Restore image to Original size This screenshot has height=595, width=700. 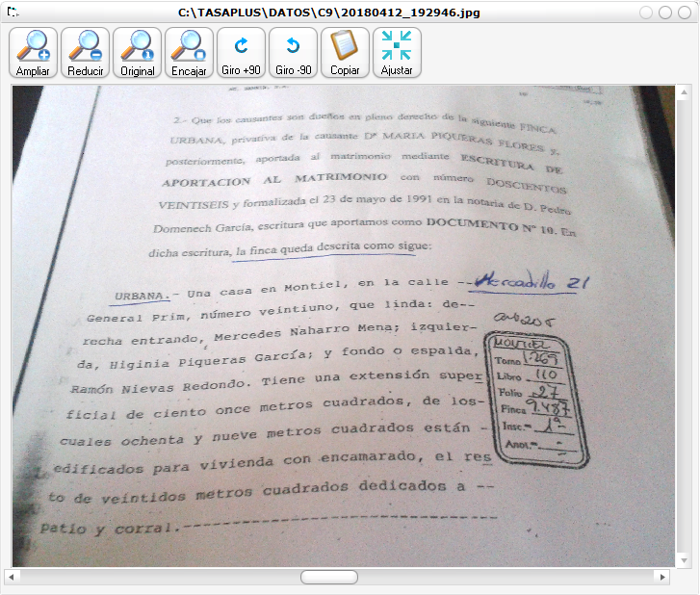[138, 52]
